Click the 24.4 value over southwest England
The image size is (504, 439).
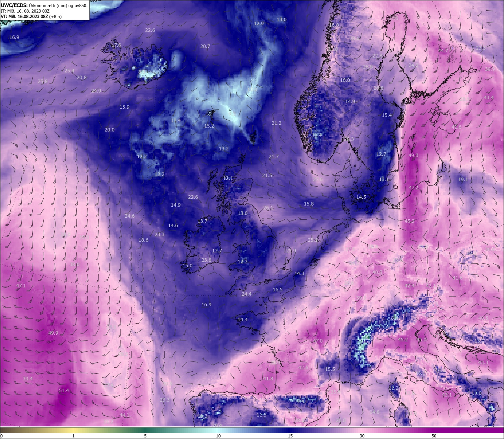click(x=246, y=294)
